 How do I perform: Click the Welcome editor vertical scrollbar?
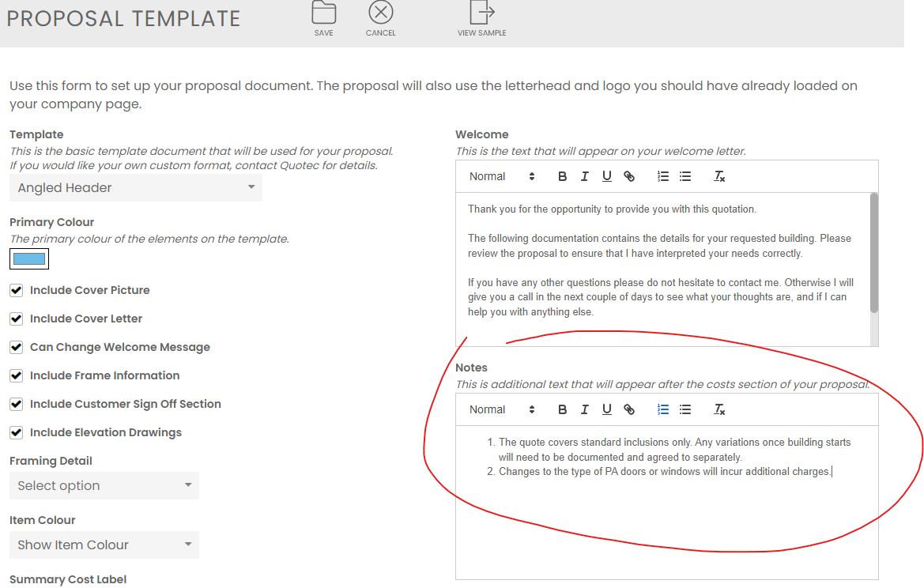click(874, 253)
